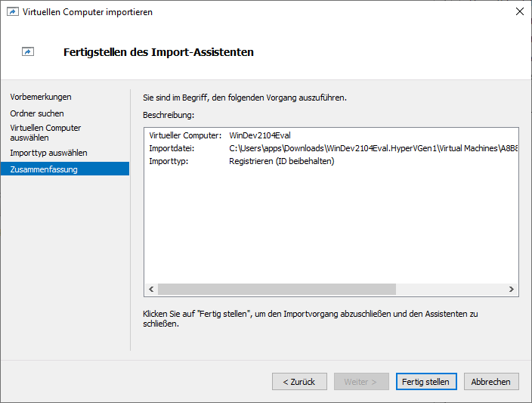Select the Virtuellen Computer auswählen step
This screenshot has height=403, width=532.
click(x=45, y=133)
